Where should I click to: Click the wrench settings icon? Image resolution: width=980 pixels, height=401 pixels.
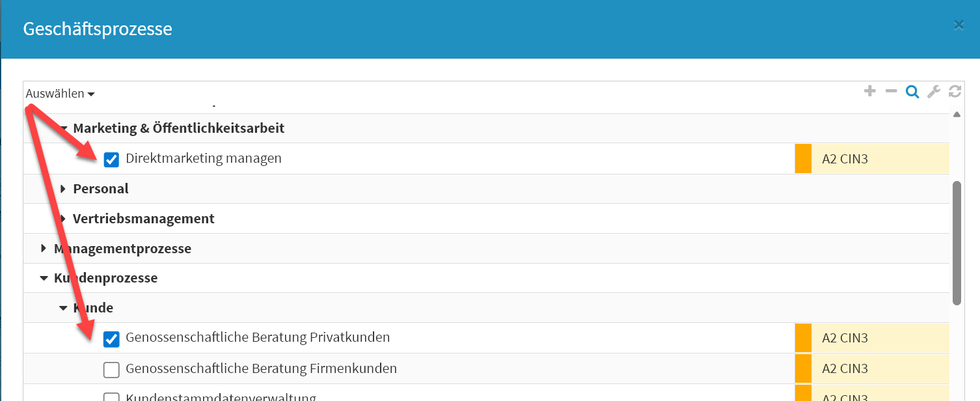[934, 92]
